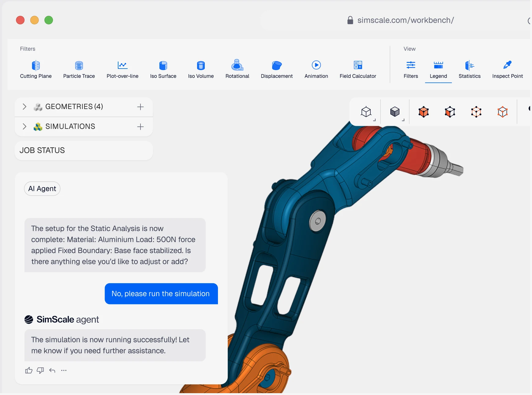The height and width of the screenshot is (395, 532).
Task: Select the face selection cube icon
Action: (450, 112)
